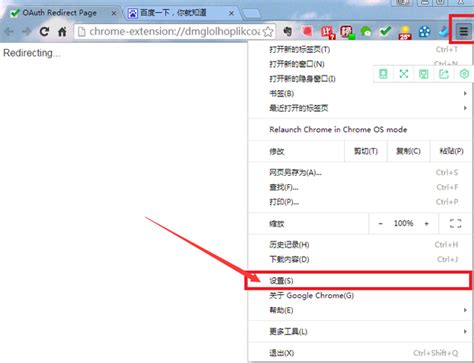Increase zoom with the plus button
Screen dimensions: 474x363
(426, 223)
